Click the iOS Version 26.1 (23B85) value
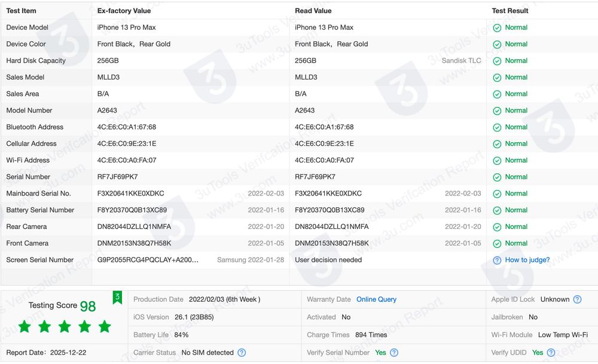Screen dimensions: 598x364 click(x=194, y=317)
